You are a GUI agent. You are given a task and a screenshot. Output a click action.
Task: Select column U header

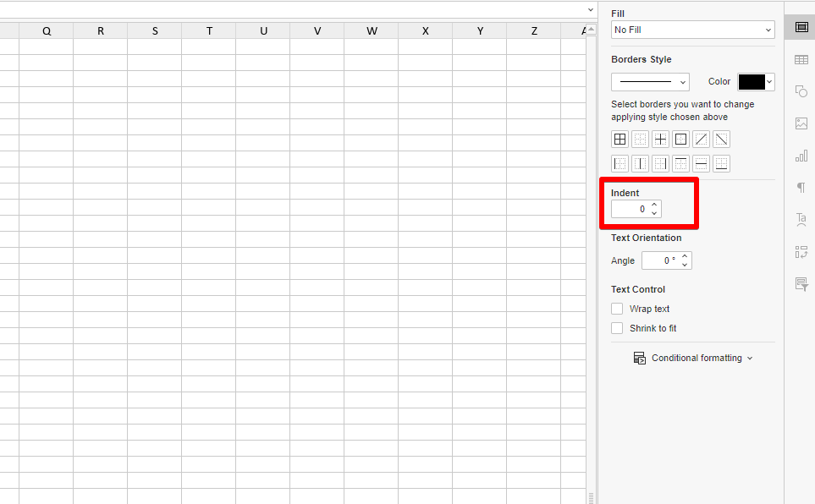(x=263, y=30)
